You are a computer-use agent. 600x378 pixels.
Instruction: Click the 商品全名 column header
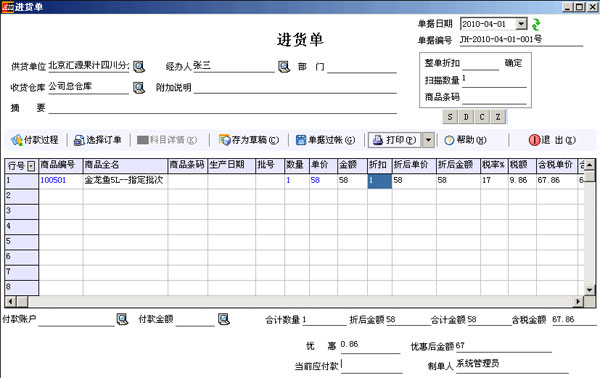tap(125, 165)
